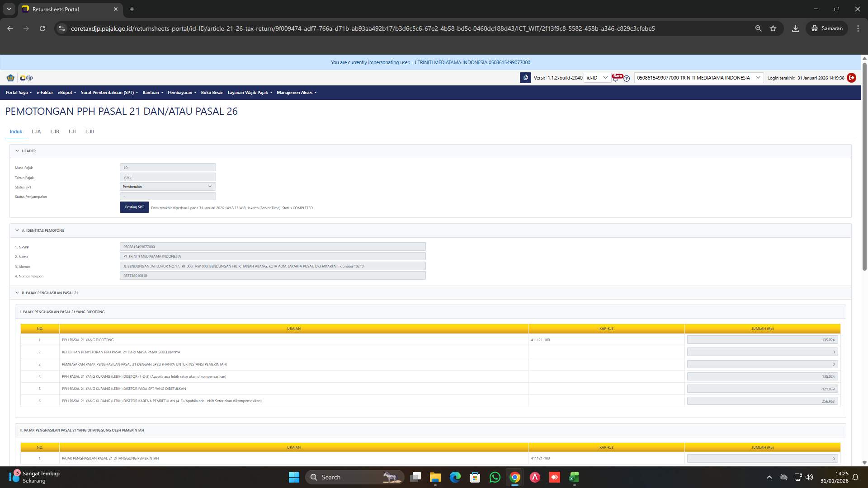Open Chrome downloads via the download icon
This screenshot has width=868, height=488.
click(796, 28)
